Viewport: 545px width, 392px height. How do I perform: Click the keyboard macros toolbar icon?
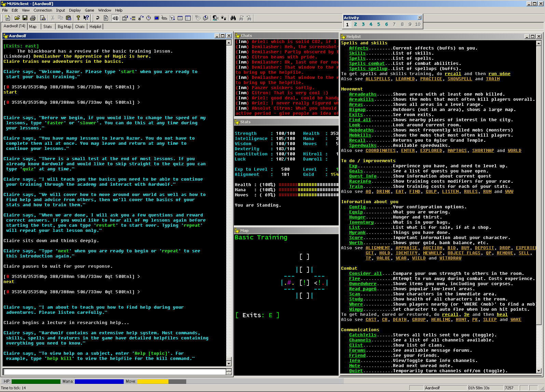point(164,18)
